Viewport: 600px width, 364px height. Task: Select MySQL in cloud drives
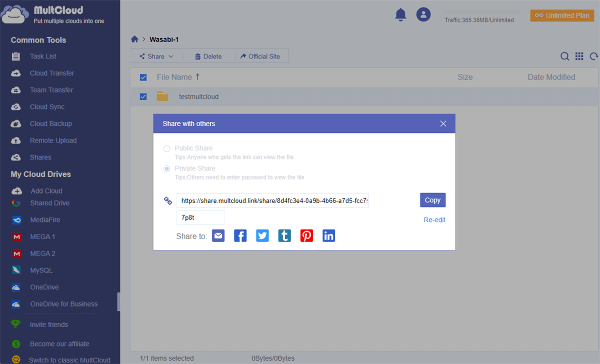41,270
